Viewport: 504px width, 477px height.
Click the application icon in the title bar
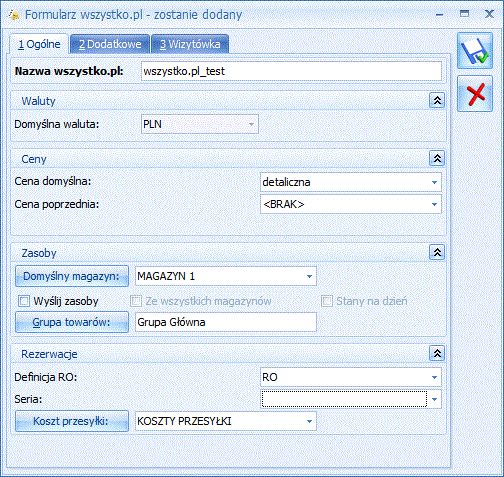point(14,15)
